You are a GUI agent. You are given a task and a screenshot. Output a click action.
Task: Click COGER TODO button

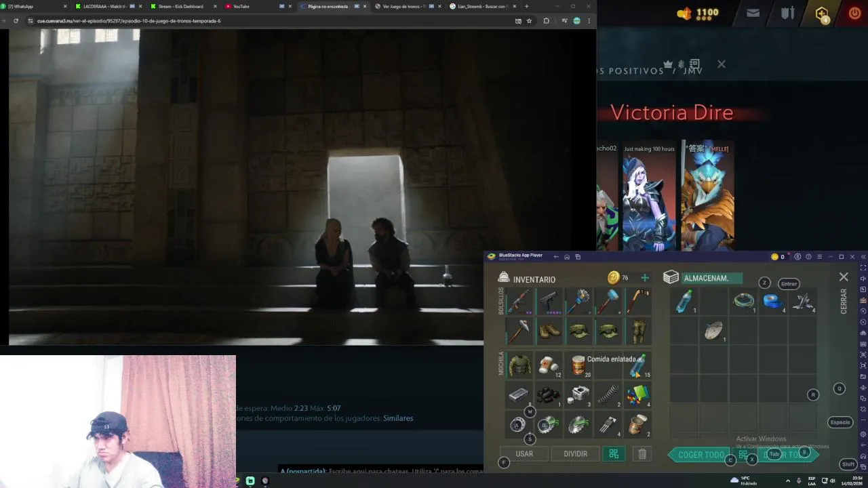pyautogui.click(x=701, y=455)
